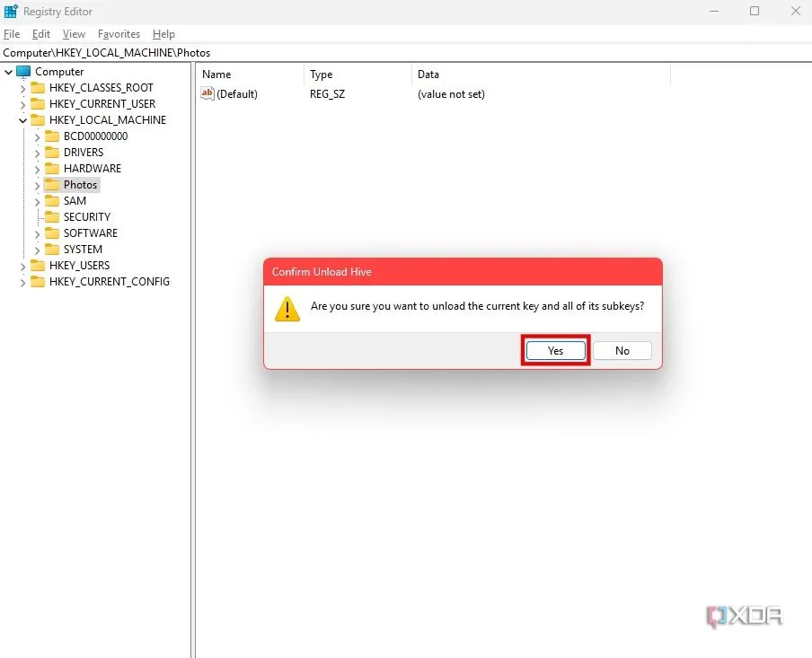Select the SOFTWARE key label
This screenshot has width=812, height=658.
click(x=91, y=233)
